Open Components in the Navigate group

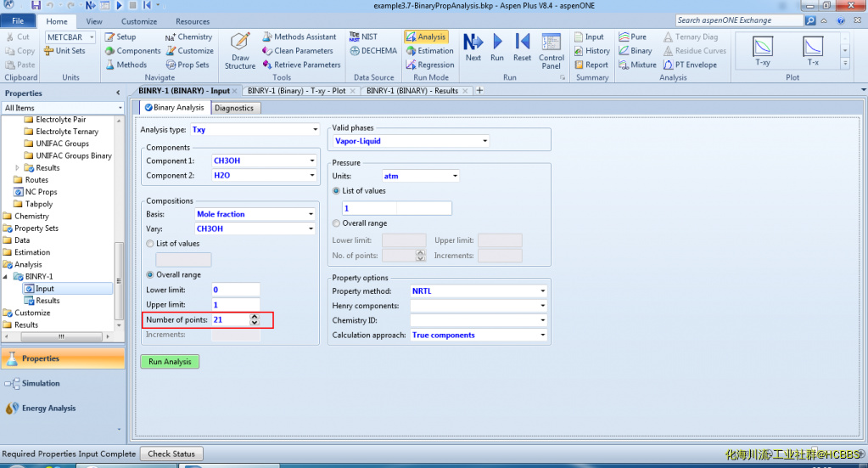point(133,50)
